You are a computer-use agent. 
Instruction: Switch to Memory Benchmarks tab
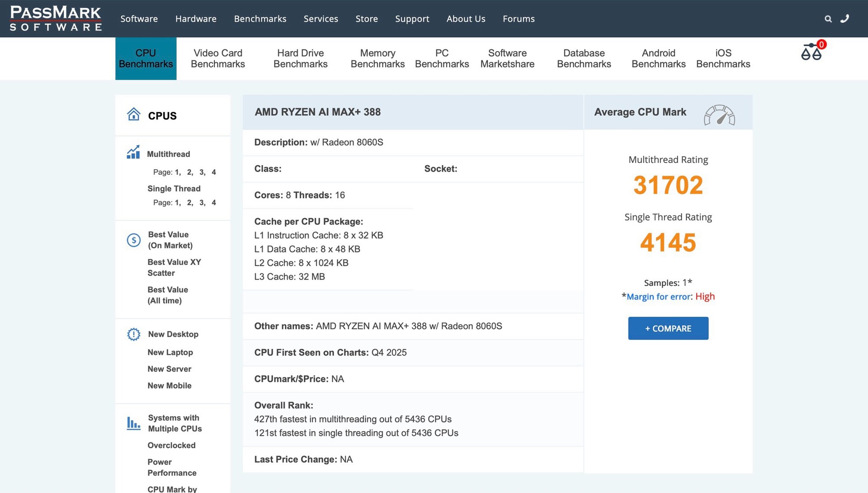pos(377,58)
